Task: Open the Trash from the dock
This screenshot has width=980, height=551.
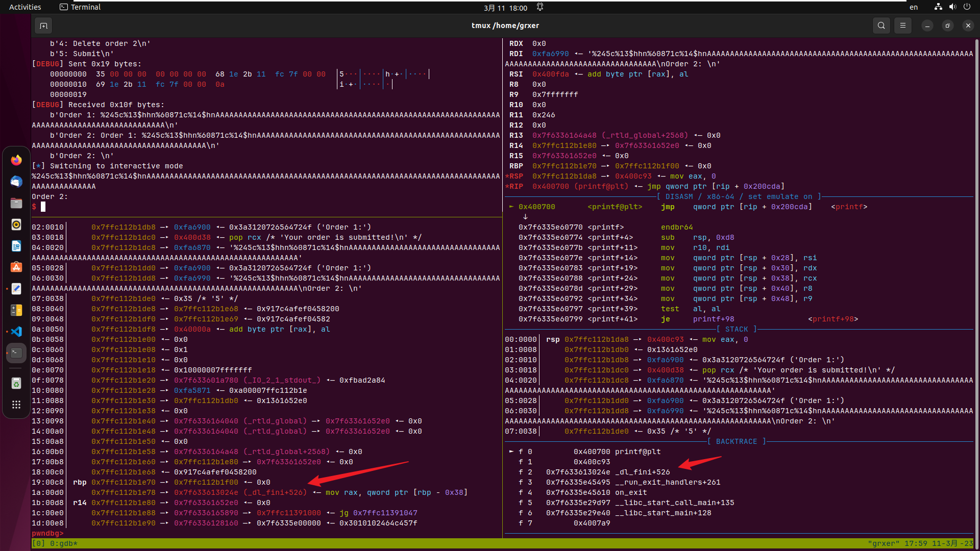Action: coord(16,383)
